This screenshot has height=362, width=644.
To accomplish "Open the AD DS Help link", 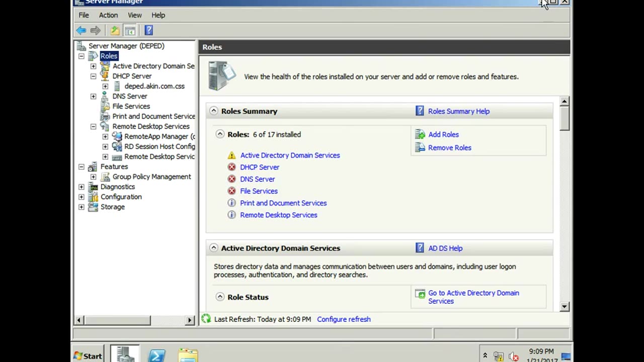I will click(x=445, y=248).
